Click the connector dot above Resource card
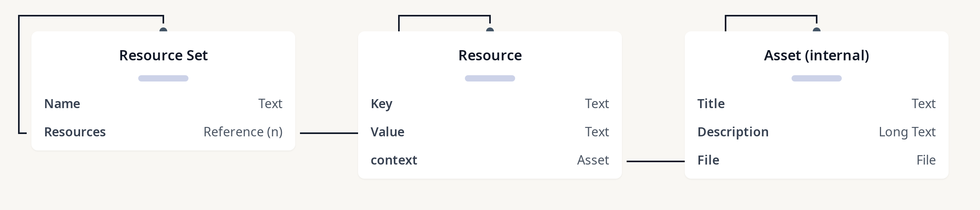980x210 pixels. tap(490, 30)
